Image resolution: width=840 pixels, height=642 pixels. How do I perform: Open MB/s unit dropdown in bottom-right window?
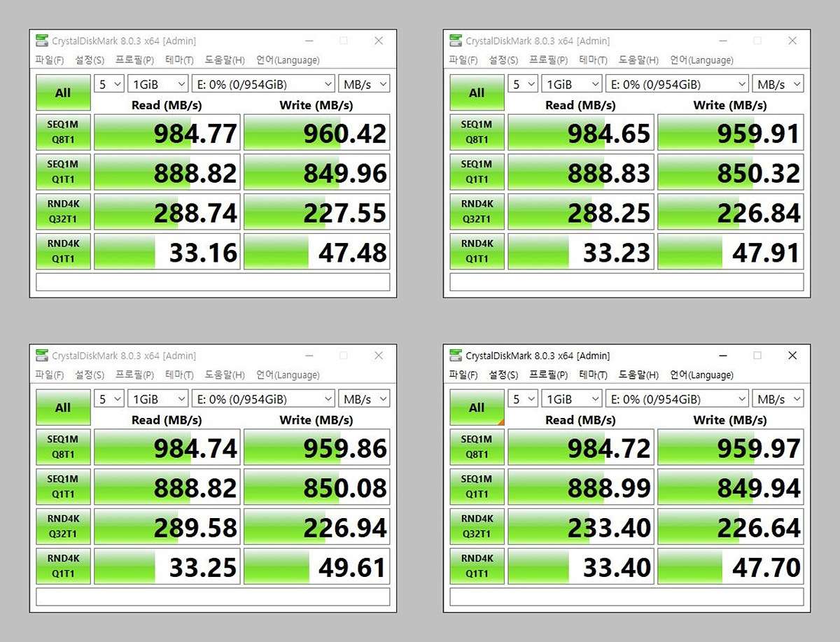[x=778, y=399]
